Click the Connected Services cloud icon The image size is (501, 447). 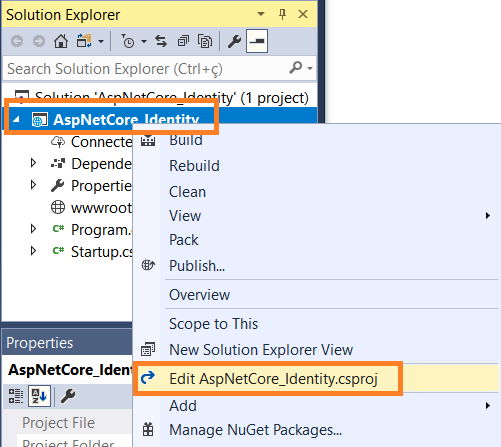tap(58, 142)
